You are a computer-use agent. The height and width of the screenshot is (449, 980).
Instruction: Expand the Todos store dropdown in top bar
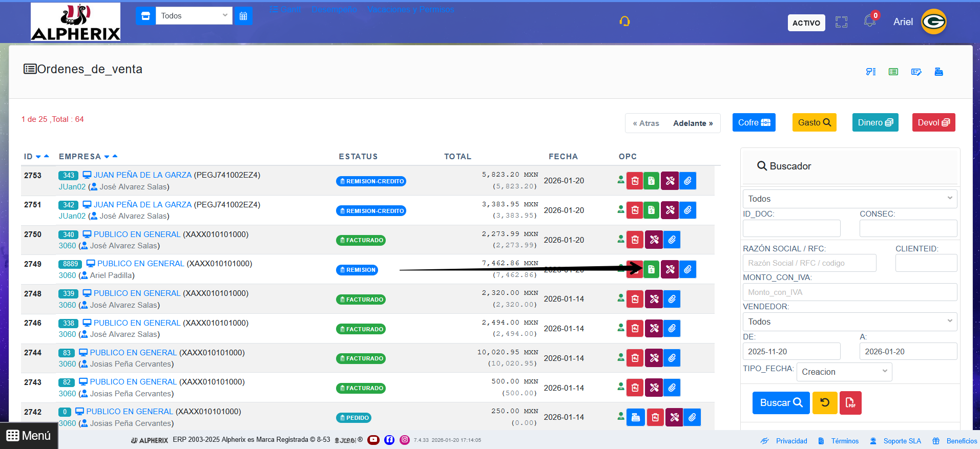[194, 16]
